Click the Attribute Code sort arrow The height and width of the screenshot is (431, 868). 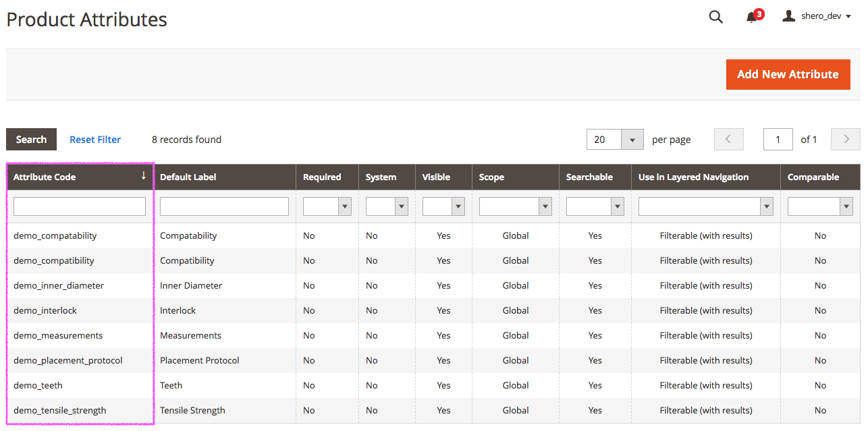click(x=143, y=176)
